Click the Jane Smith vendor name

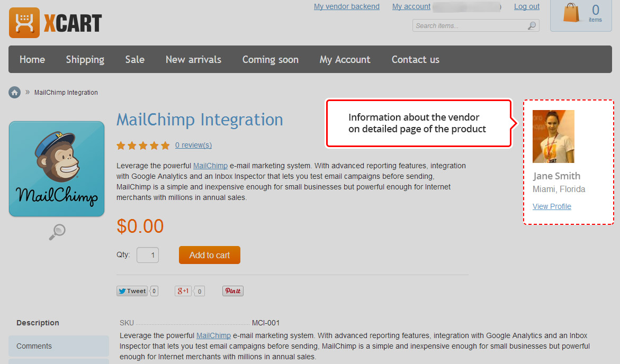(556, 176)
